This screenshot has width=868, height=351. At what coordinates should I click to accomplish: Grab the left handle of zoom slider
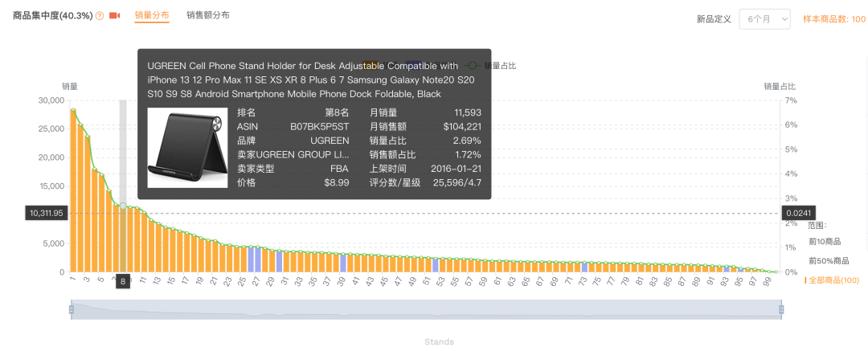[x=71, y=309]
